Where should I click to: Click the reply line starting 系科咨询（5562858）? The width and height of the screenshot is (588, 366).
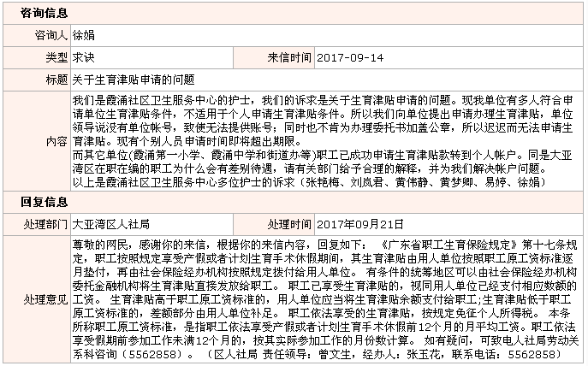click(318, 354)
